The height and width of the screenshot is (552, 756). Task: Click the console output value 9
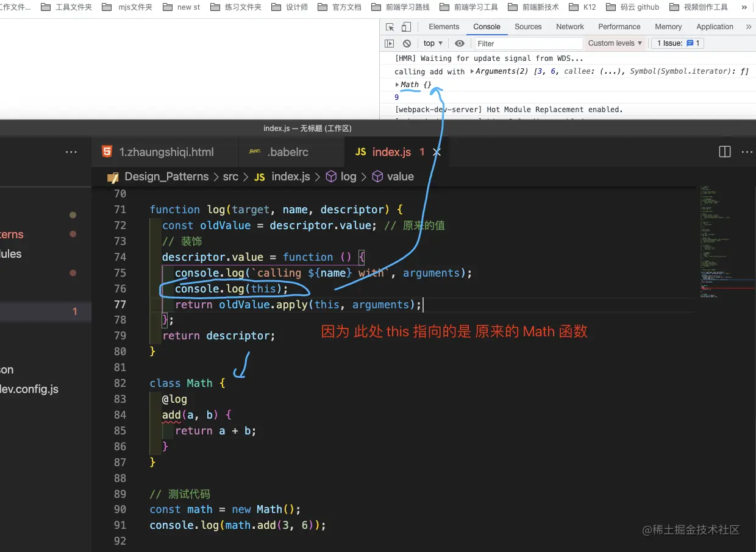(x=397, y=97)
